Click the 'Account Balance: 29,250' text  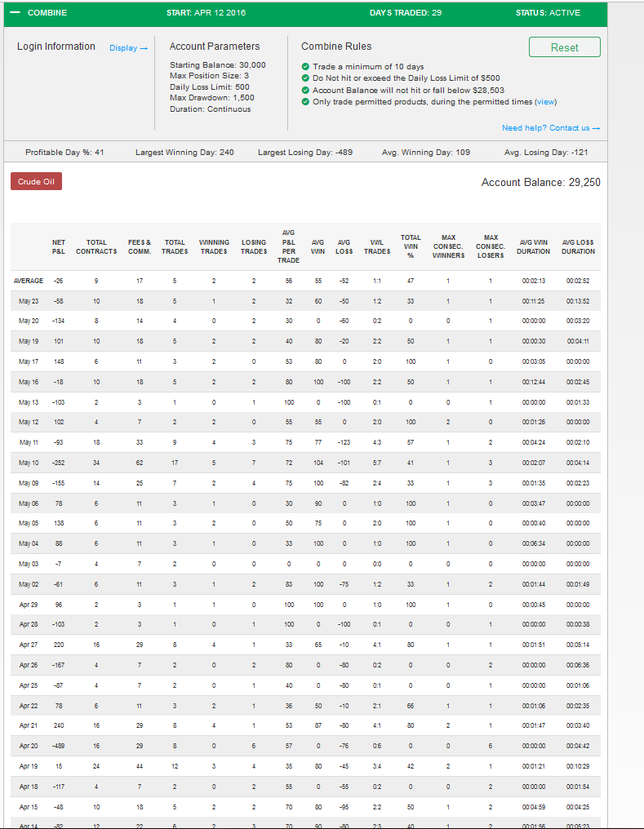540,183
